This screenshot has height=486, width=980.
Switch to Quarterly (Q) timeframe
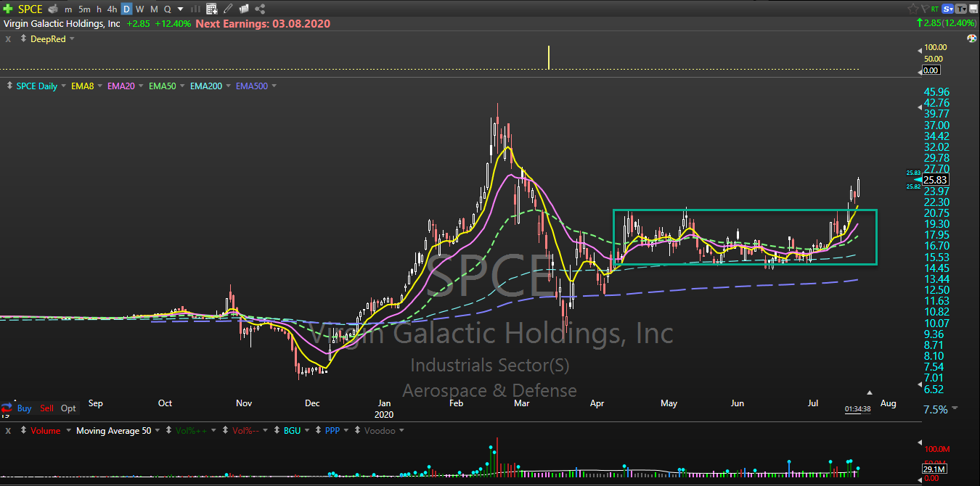pos(167,9)
